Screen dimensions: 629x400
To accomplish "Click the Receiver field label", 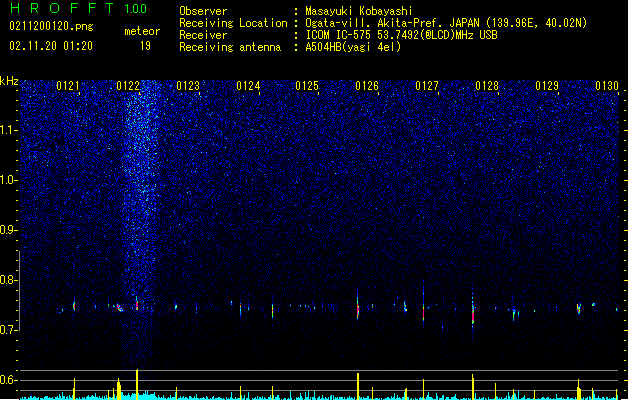I will (203, 35).
